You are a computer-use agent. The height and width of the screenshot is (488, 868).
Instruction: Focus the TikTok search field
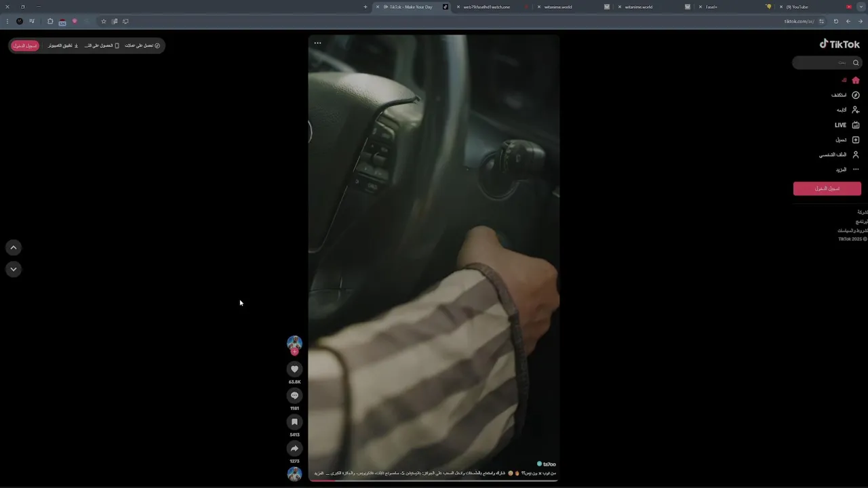pyautogui.click(x=827, y=63)
